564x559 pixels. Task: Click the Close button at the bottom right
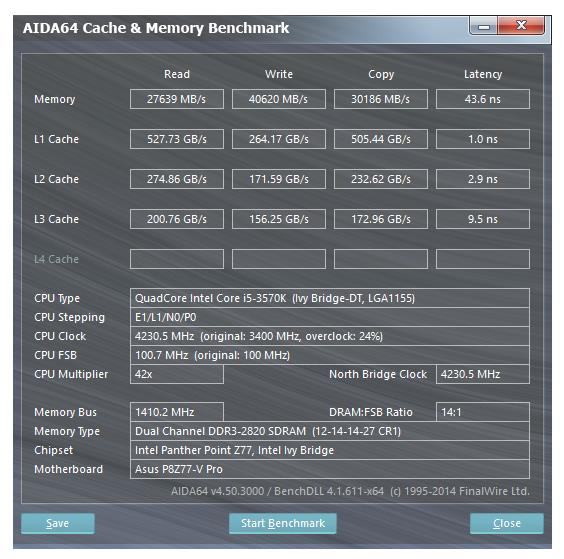[506, 523]
